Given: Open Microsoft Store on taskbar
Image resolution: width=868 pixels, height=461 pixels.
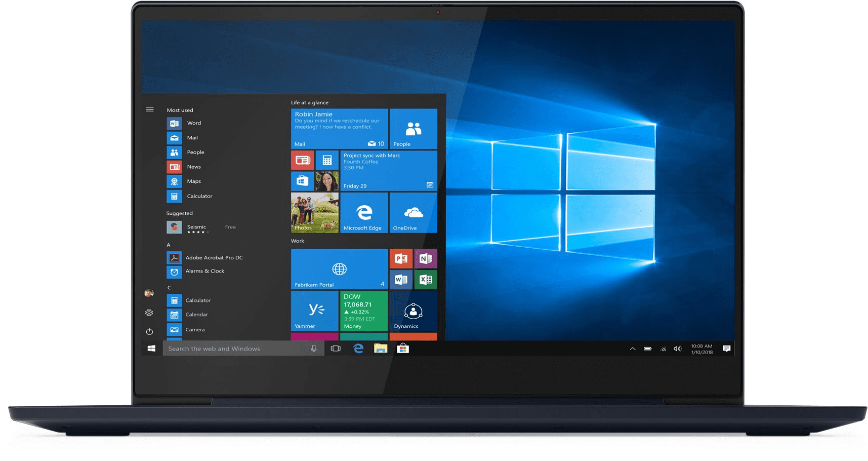Looking at the screenshot, I should pos(403,349).
